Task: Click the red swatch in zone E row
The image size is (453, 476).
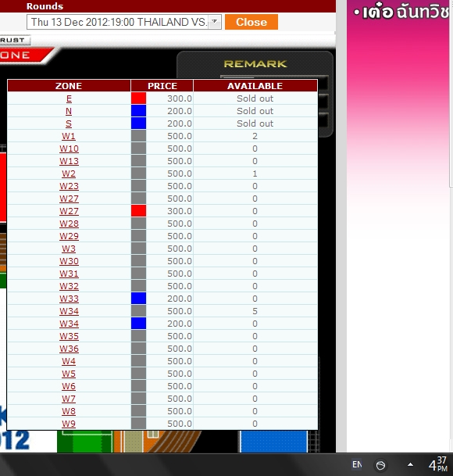Action: click(139, 98)
